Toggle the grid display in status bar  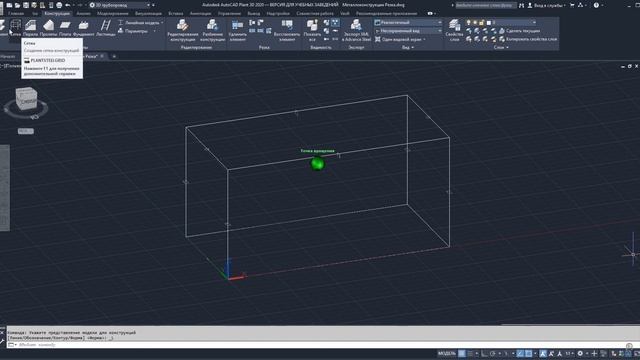coord(462,353)
